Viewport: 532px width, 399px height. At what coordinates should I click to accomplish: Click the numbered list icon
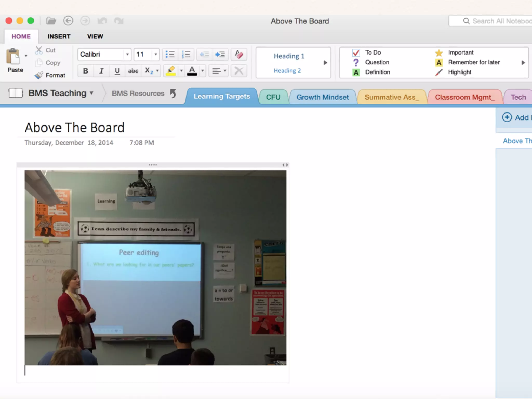coord(186,54)
